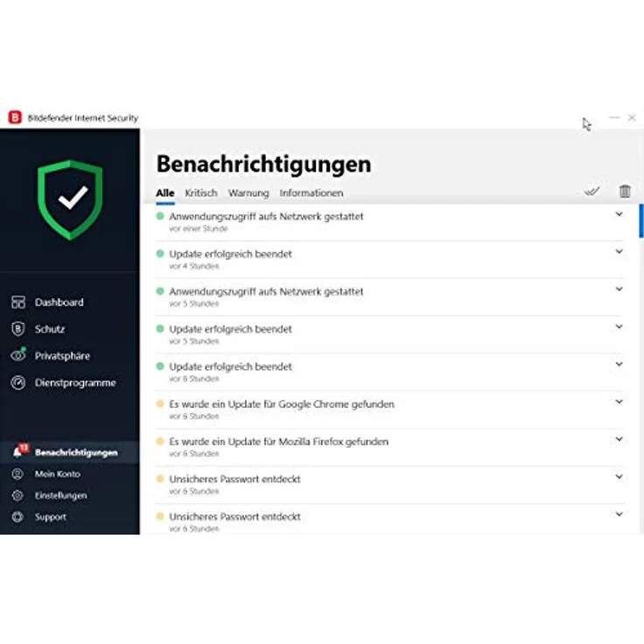
Task: Select Dashboard in the sidebar menu
Action: [x=59, y=302]
